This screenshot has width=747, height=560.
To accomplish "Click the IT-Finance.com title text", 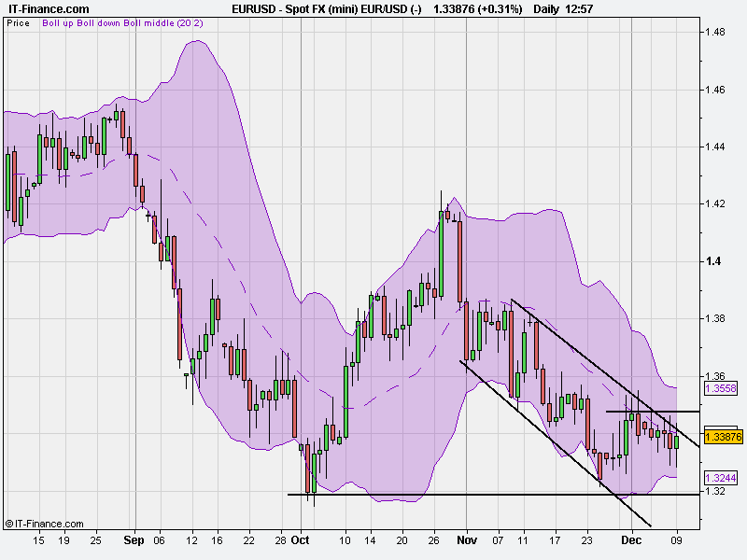I will pos(49,9).
